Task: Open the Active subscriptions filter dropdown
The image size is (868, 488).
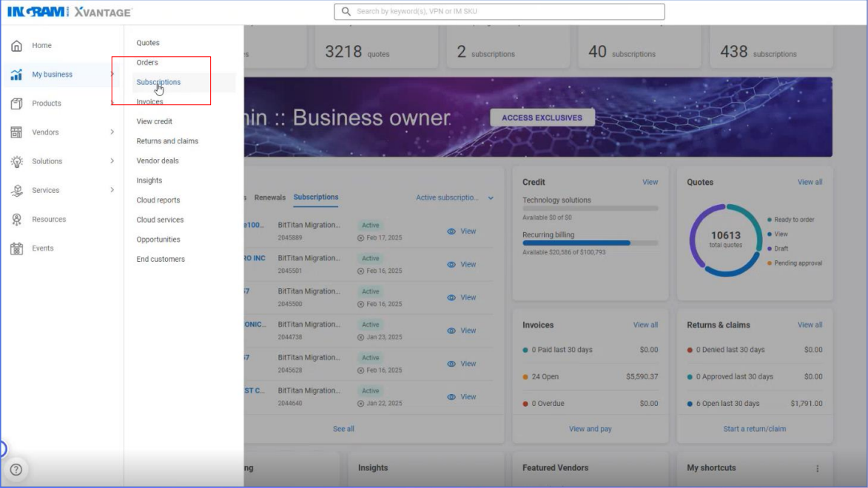Action: click(x=454, y=197)
